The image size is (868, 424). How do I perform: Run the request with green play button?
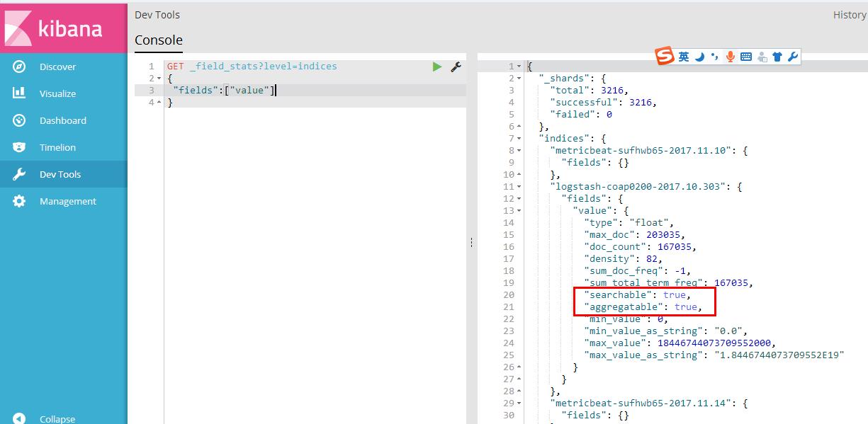(437, 67)
